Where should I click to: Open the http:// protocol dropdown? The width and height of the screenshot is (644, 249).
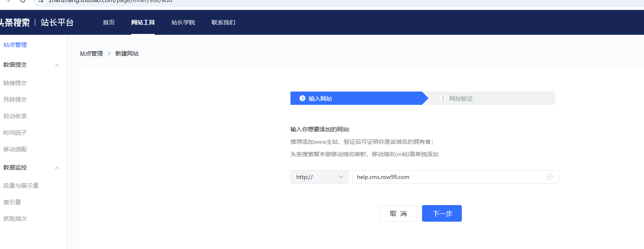tap(320, 177)
